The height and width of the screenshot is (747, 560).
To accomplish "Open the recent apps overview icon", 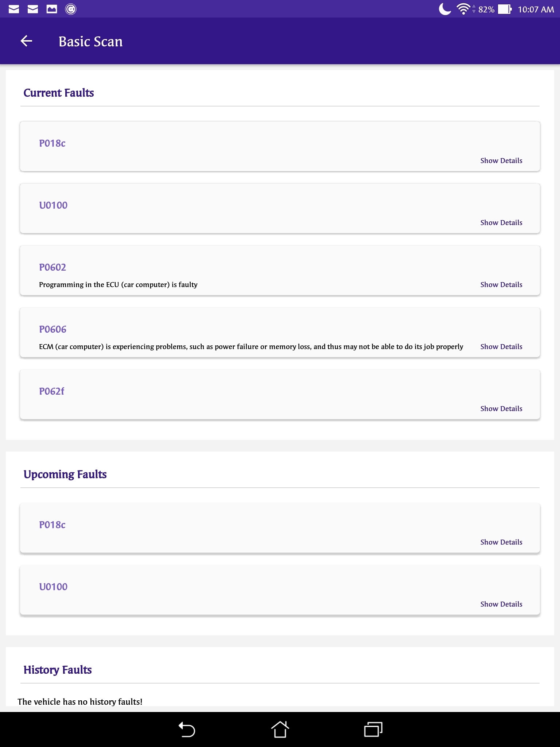I will coord(373,729).
